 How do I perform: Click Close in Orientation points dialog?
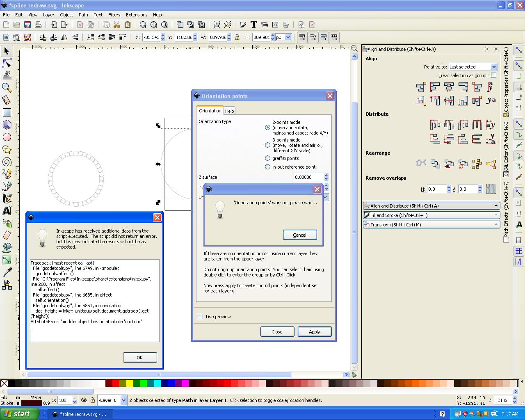[277, 332]
